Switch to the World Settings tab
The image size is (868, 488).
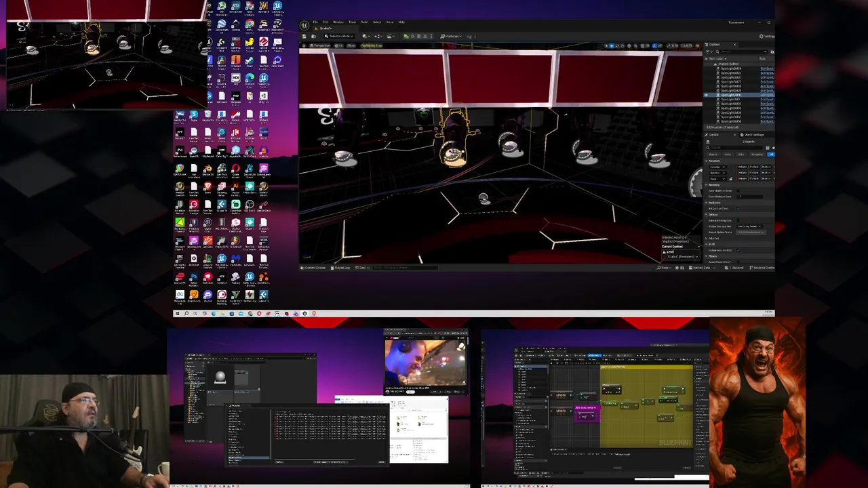tap(753, 135)
